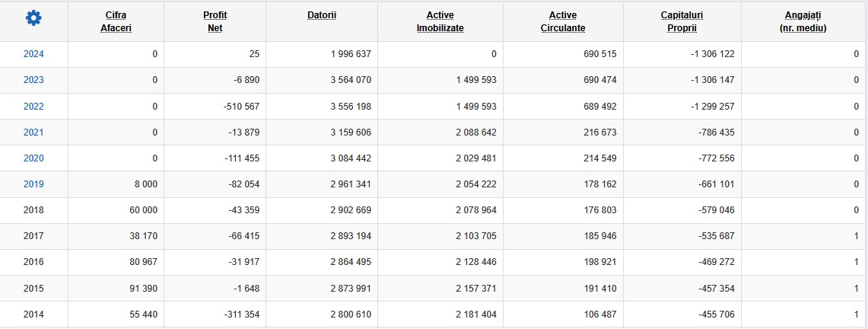Click Datorii value 2 961 341
Image resolution: width=868 pixels, height=329 pixels.
point(351,184)
